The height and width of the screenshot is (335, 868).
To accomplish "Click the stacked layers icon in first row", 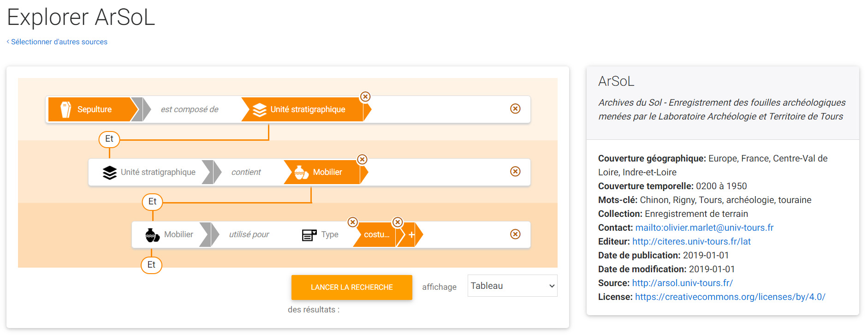I will pyautogui.click(x=260, y=109).
